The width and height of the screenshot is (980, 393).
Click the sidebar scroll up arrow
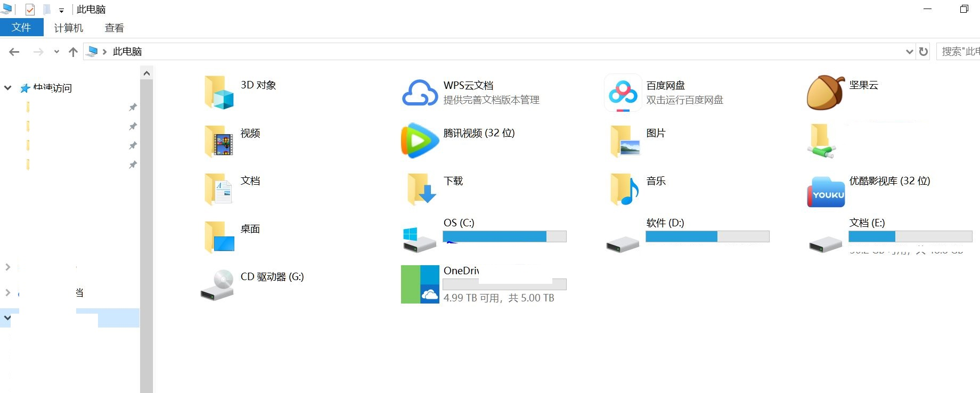tap(146, 73)
